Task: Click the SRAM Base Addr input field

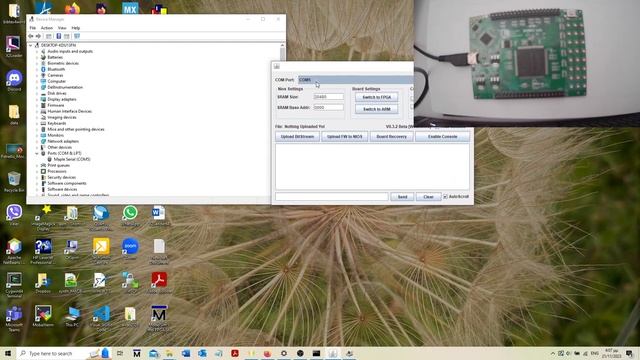Action: click(x=329, y=107)
